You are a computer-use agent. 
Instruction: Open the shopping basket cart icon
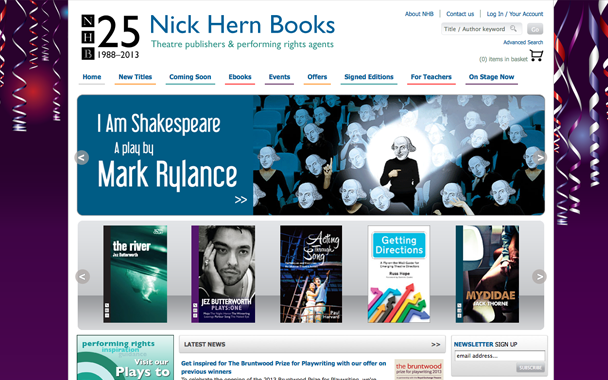click(537, 56)
